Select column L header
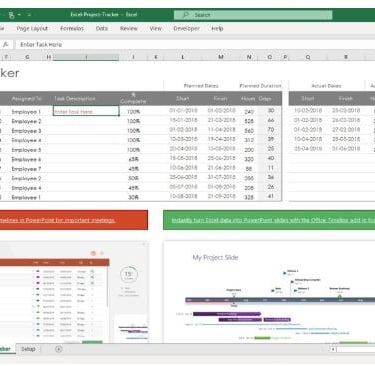The height and width of the screenshot is (366, 375). (183, 57)
